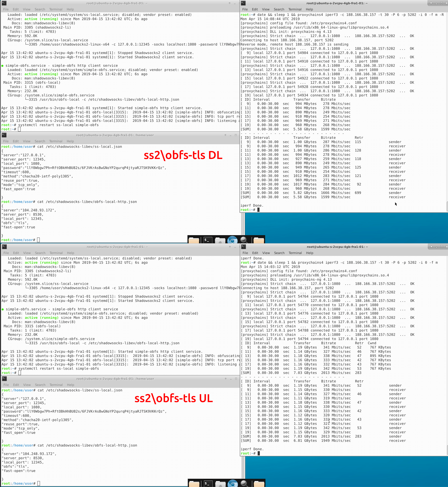Viewport: 448px width, 487px height.
Task: Open folder icon right of magnifier, DL dock
Action: click(x=259, y=240)
